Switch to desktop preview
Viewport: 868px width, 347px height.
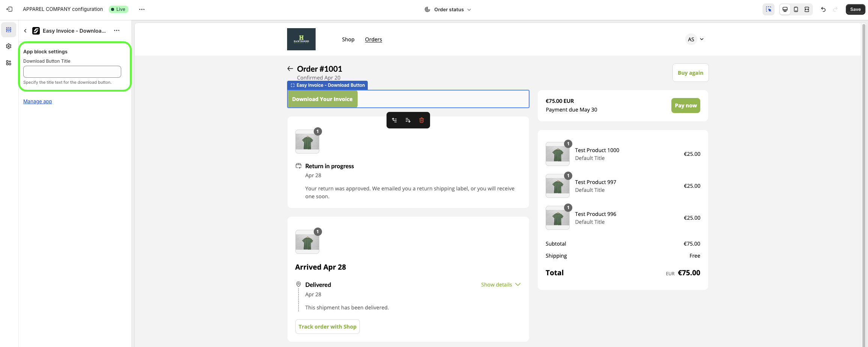785,9
